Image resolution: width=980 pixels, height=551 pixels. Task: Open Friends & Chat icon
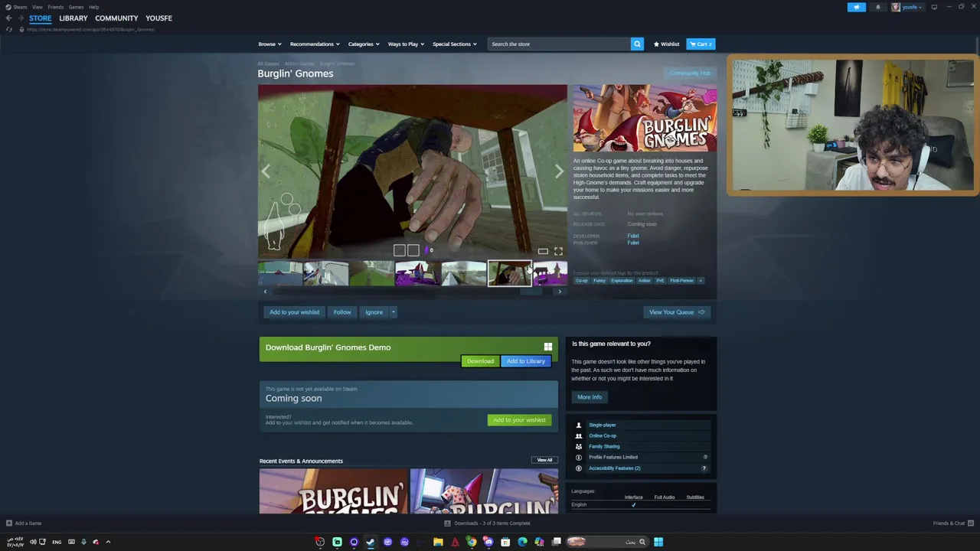pos(970,523)
